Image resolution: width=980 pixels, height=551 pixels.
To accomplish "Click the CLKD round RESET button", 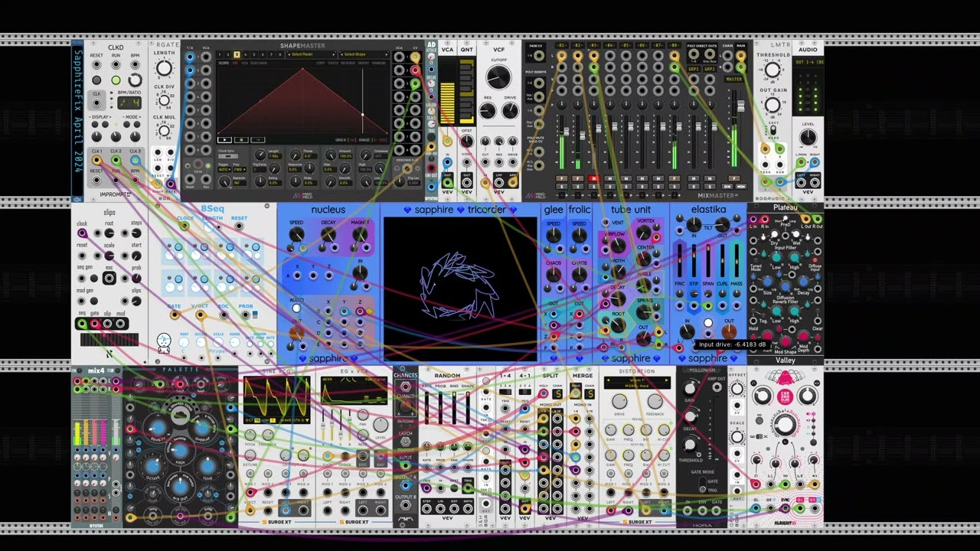I will [96, 80].
